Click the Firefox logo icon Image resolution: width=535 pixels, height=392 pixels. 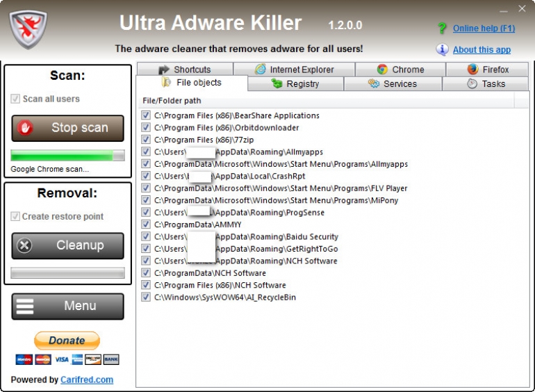[x=473, y=70]
